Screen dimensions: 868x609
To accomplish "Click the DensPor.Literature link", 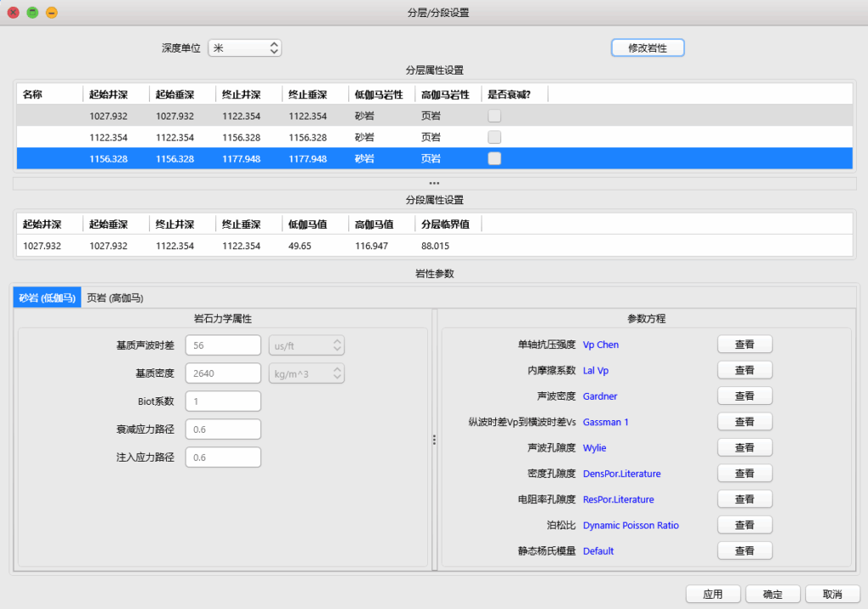I will pos(621,473).
